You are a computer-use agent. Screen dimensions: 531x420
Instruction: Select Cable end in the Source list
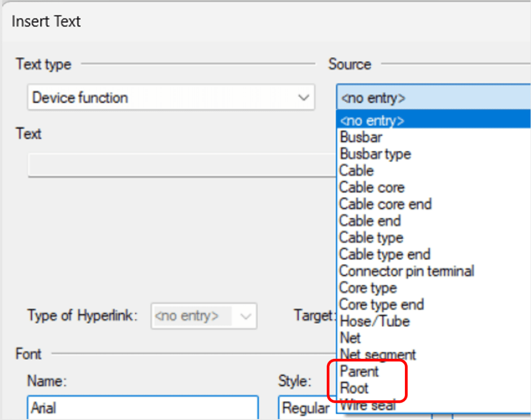point(369,220)
